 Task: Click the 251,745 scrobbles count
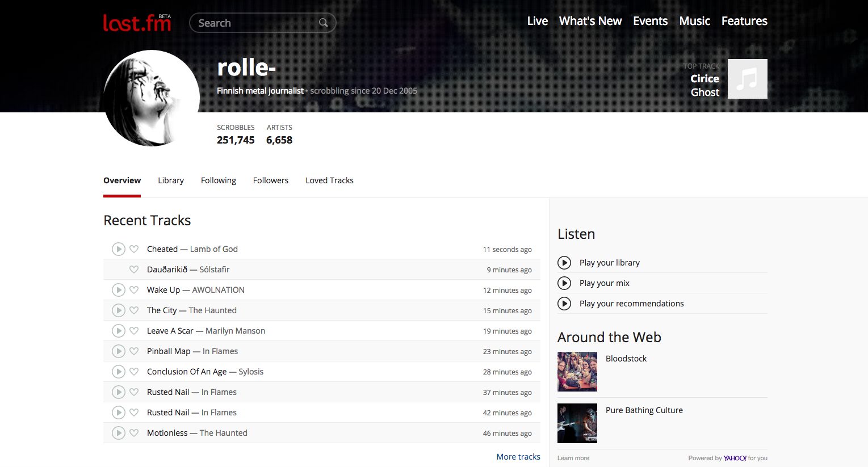click(x=236, y=140)
